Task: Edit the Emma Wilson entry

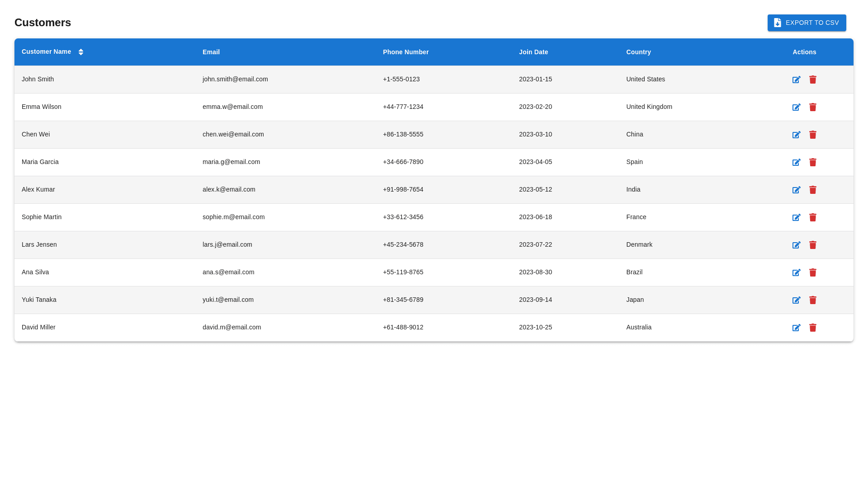Action: point(796,107)
